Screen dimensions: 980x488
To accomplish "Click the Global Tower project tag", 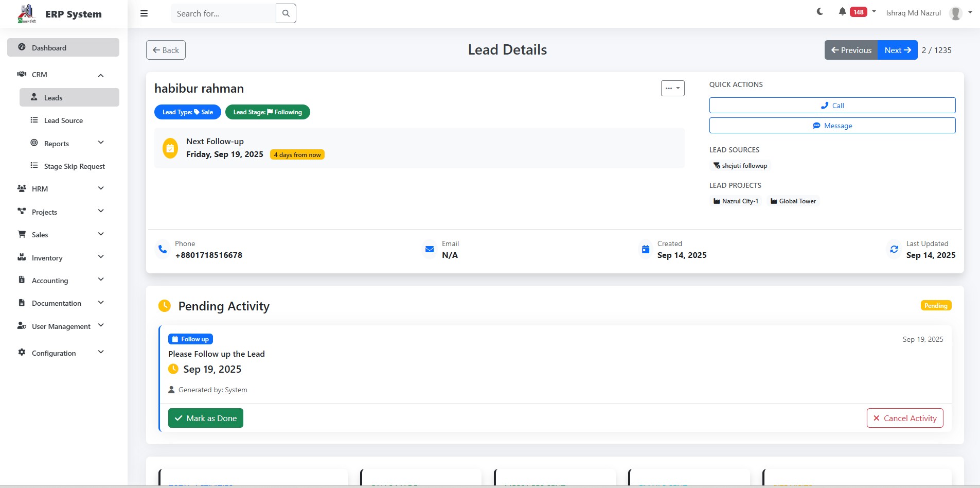I will click(793, 201).
